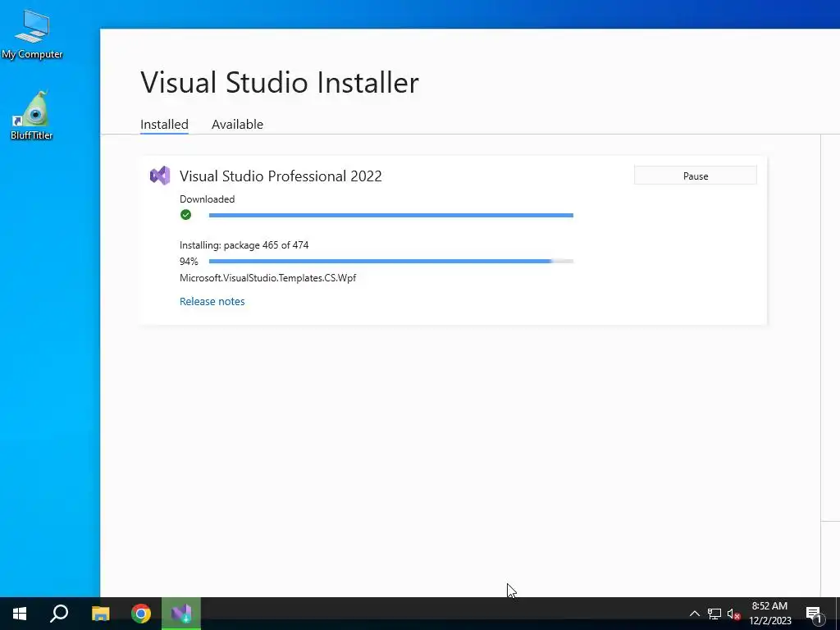Switch to the Installed tab
Image resolution: width=840 pixels, height=630 pixels.
click(164, 125)
